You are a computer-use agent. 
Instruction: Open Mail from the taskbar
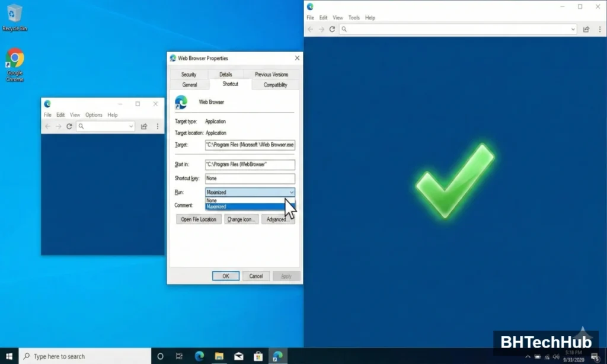[x=238, y=356]
